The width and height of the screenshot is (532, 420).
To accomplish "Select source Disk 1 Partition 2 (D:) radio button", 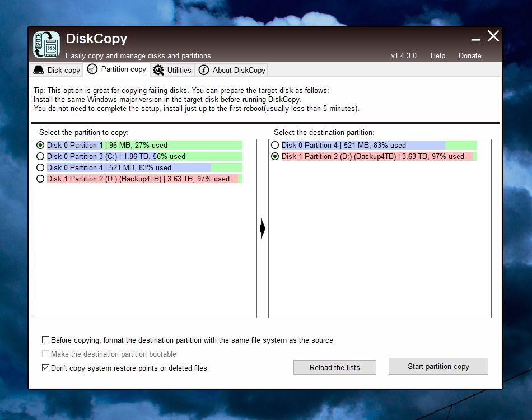I will (40, 179).
